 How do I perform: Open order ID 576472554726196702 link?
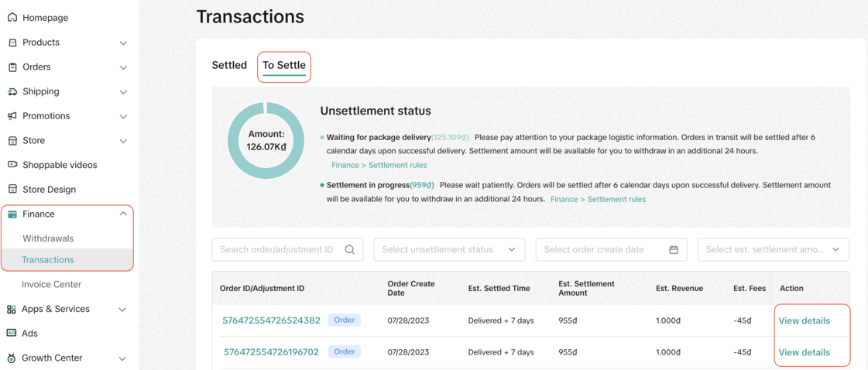(271, 352)
